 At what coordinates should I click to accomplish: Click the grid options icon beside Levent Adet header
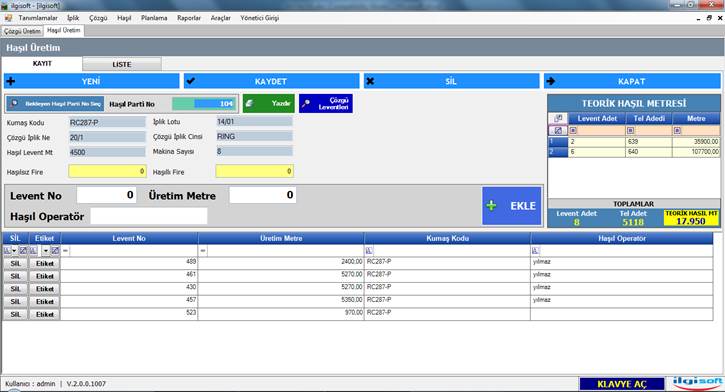(558, 118)
